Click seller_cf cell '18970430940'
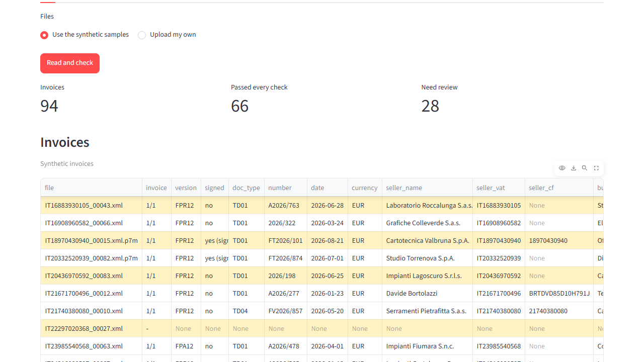644x362 pixels. pos(559,240)
